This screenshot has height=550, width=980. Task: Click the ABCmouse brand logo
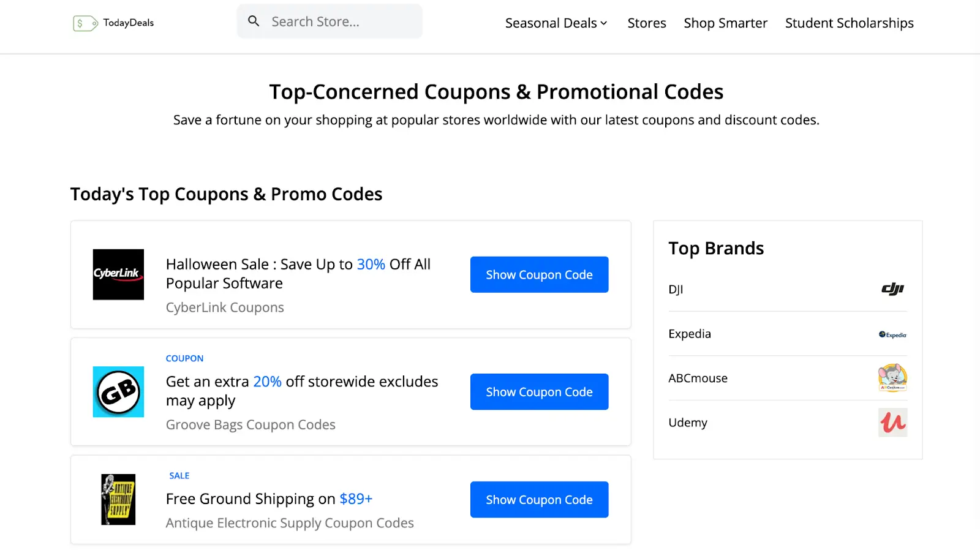[892, 378]
